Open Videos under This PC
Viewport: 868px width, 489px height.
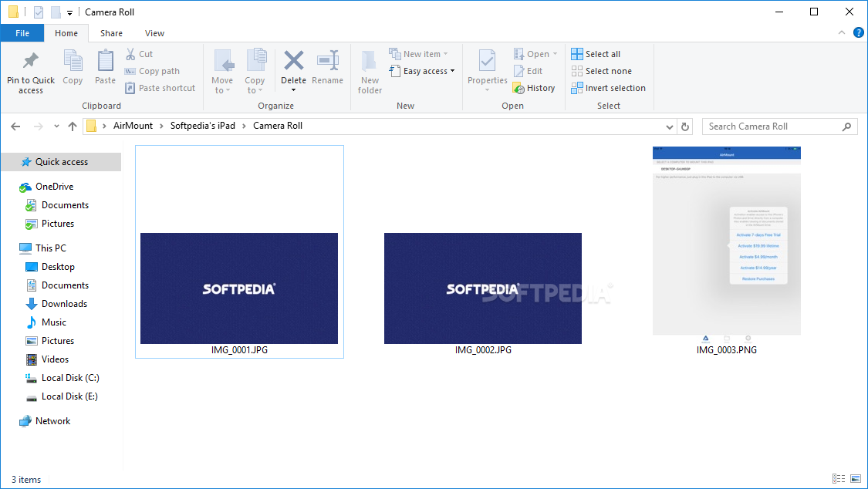(x=55, y=359)
